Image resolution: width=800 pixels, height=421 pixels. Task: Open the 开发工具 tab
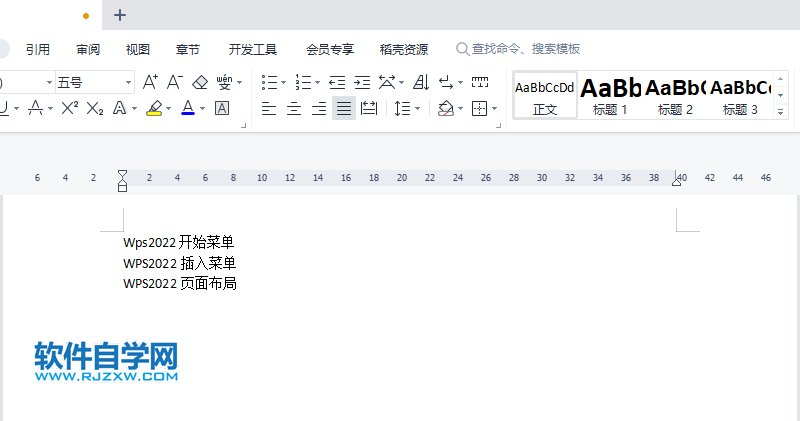point(253,49)
